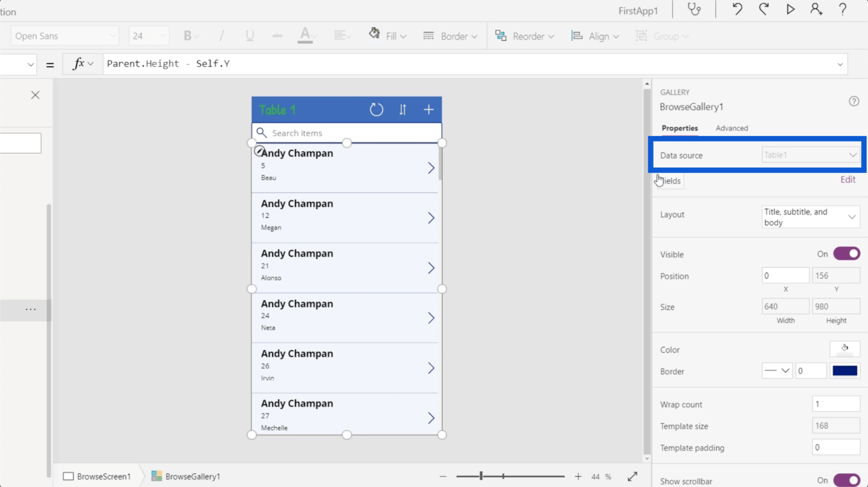The image size is (868, 487).
Task: Open the Reorder menu
Action: [524, 36]
